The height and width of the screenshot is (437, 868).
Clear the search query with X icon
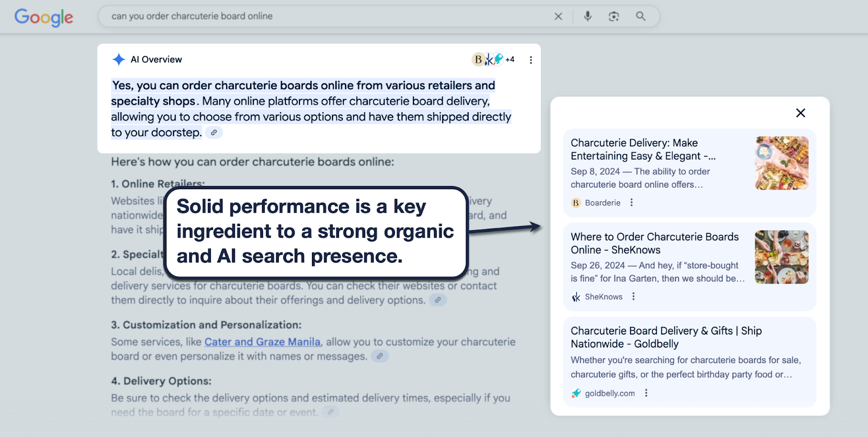tap(558, 16)
